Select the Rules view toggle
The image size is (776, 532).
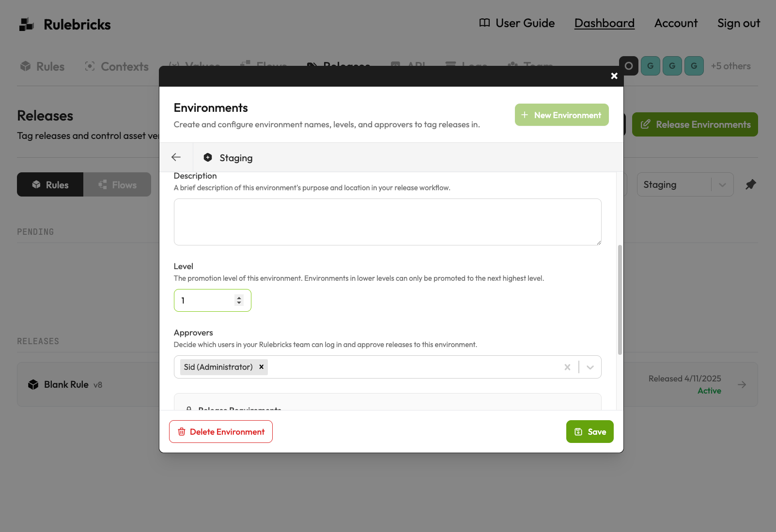[x=50, y=184]
